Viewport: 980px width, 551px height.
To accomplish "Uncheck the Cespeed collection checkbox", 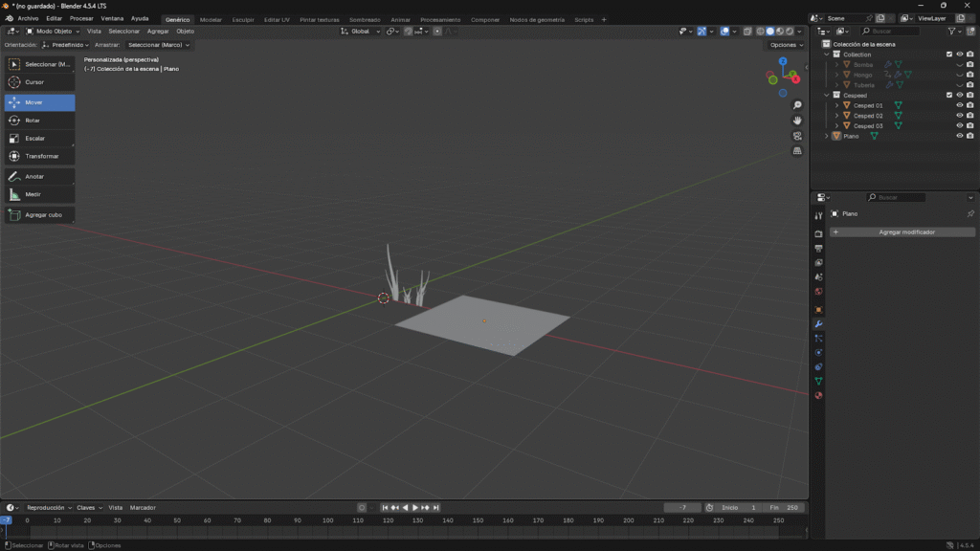I will pyautogui.click(x=949, y=95).
